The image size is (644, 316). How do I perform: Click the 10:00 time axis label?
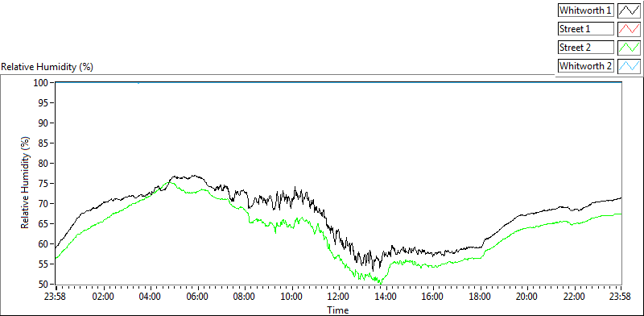[292, 297]
